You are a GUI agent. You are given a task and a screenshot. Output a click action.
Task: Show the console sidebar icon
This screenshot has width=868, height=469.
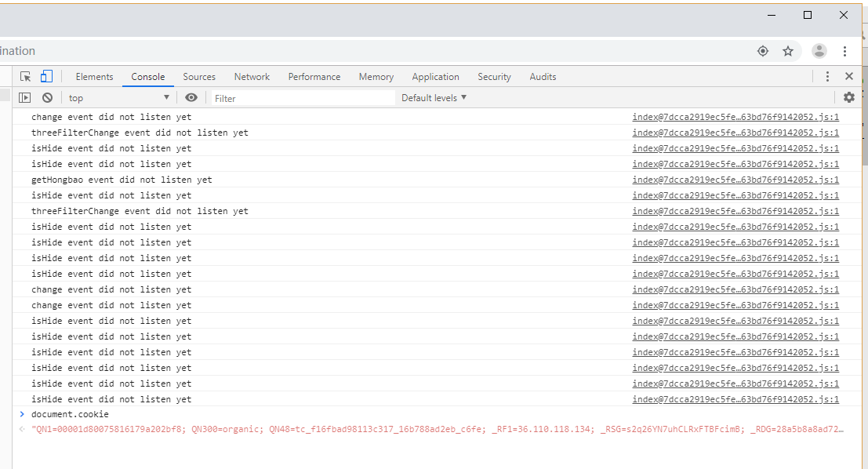pyautogui.click(x=25, y=97)
